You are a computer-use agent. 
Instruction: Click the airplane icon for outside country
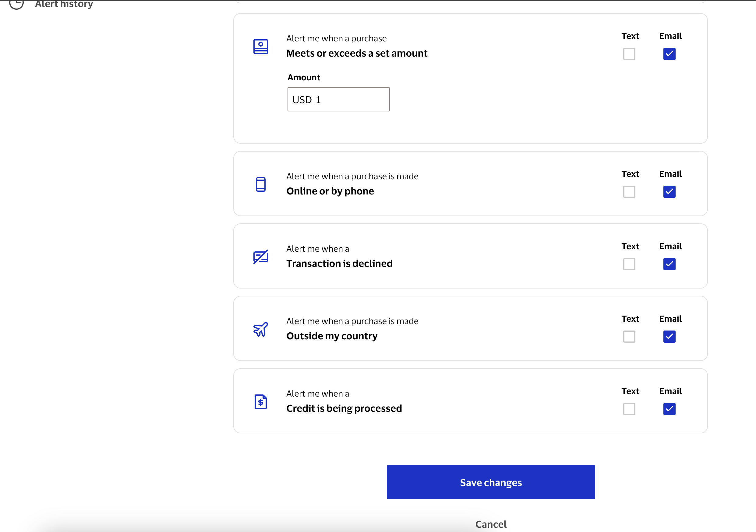(x=260, y=329)
